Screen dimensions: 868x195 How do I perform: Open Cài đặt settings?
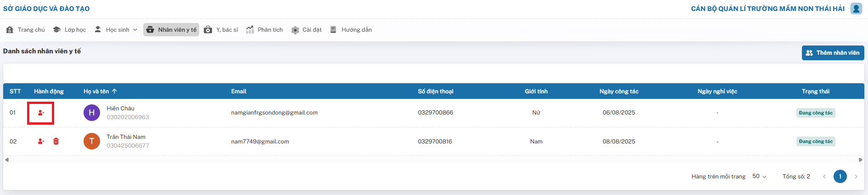[307, 30]
